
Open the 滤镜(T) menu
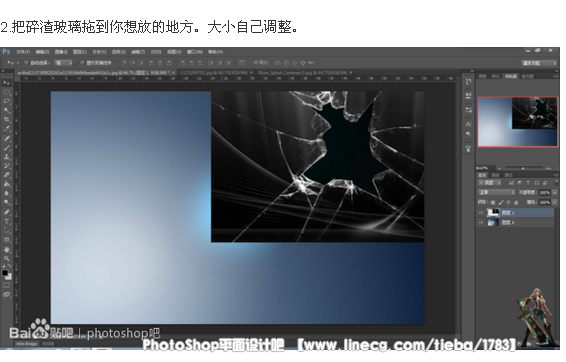pos(138,52)
